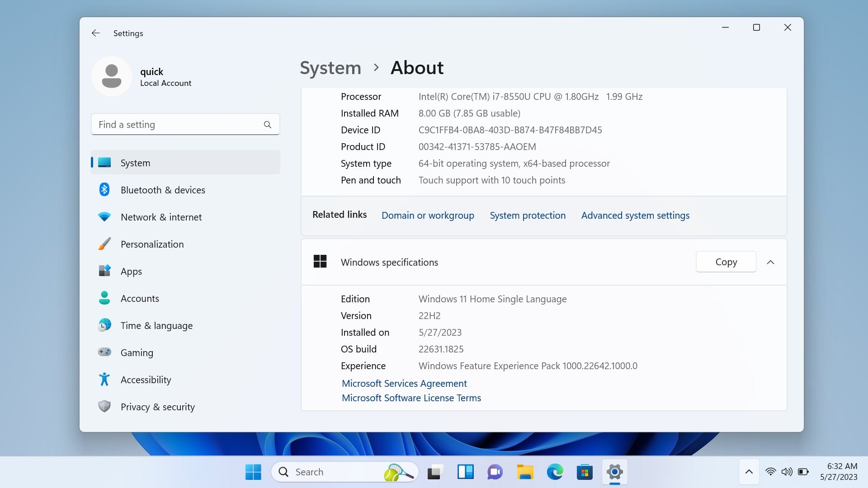The width and height of the screenshot is (868, 488).
Task: Expand Advanced system settings link
Action: coord(634,215)
